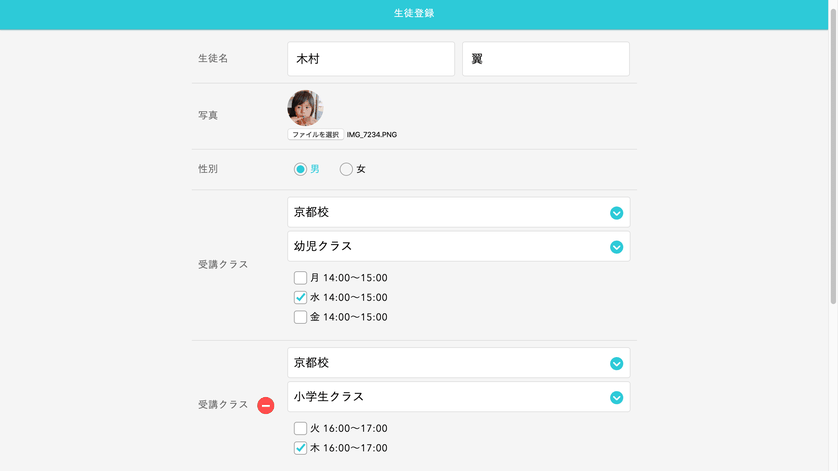Open the 幼児クラス class dropdown

[459, 246]
